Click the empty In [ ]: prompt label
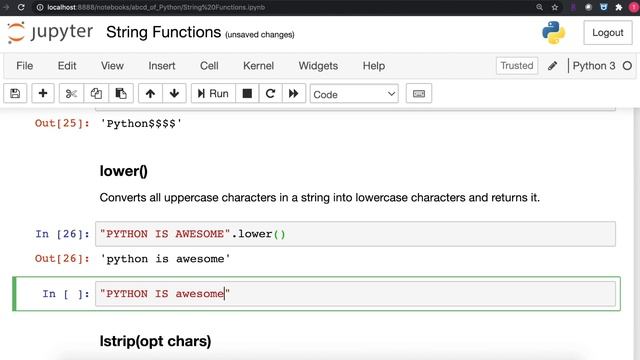The image size is (640, 360). coord(66,294)
